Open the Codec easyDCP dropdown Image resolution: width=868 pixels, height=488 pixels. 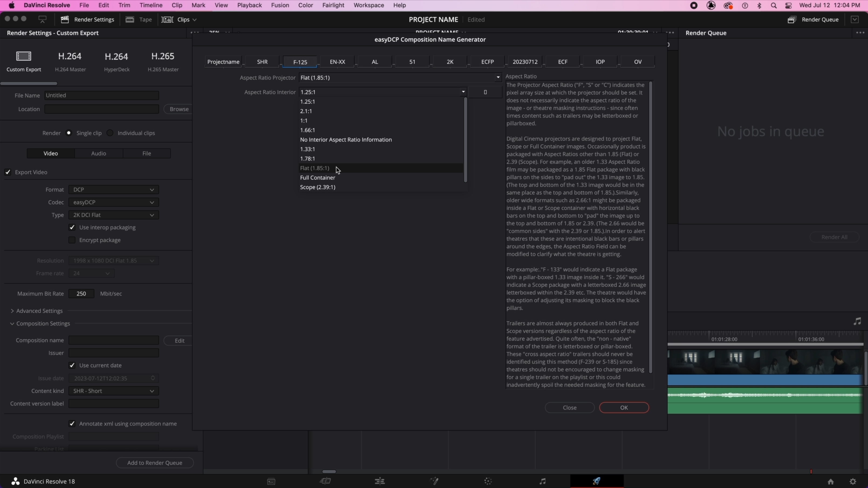[114, 202]
